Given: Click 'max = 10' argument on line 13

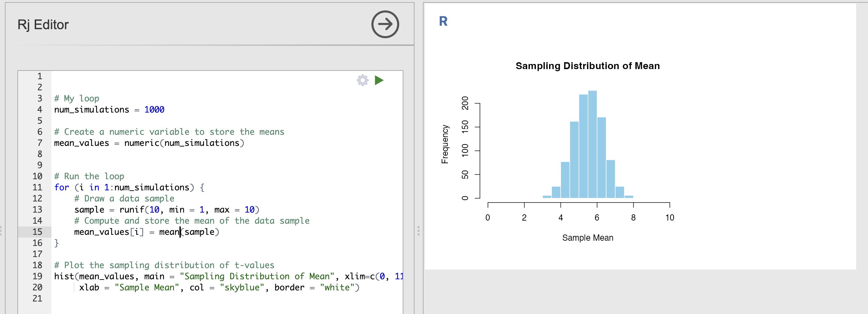Looking at the screenshot, I should [x=235, y=209].
